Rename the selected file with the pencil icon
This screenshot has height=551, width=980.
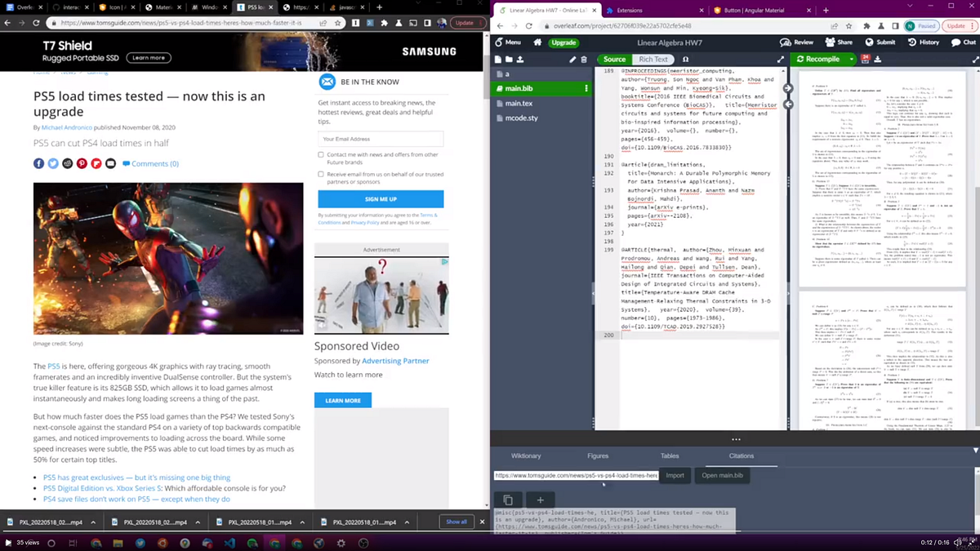pyautogui.click(x=573, y=58)
